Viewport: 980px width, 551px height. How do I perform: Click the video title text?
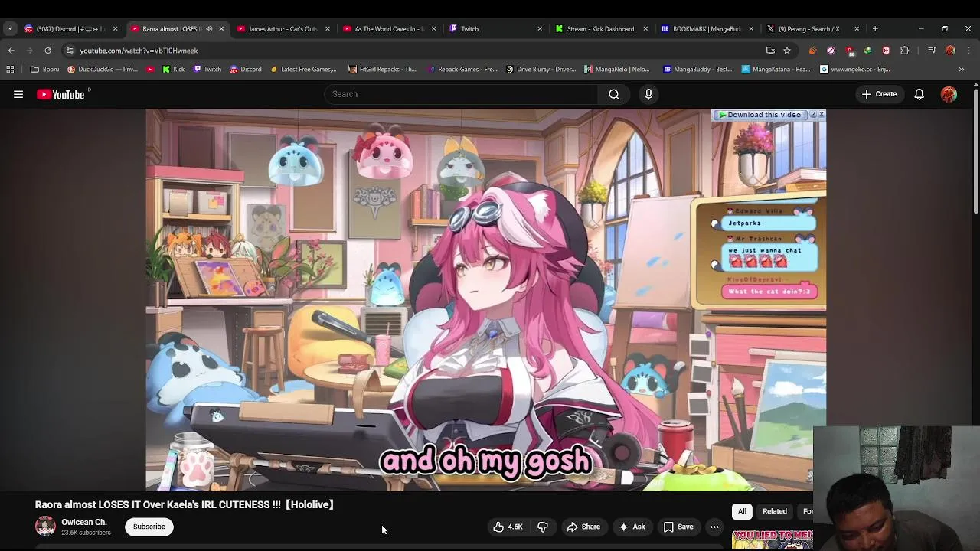tap(185, 504)
